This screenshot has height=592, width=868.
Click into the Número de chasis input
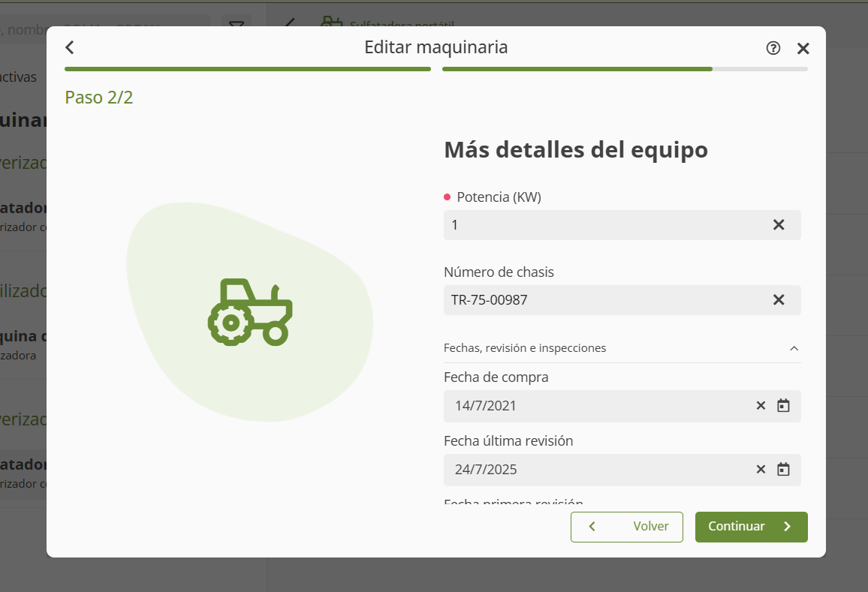click(601, 300)
